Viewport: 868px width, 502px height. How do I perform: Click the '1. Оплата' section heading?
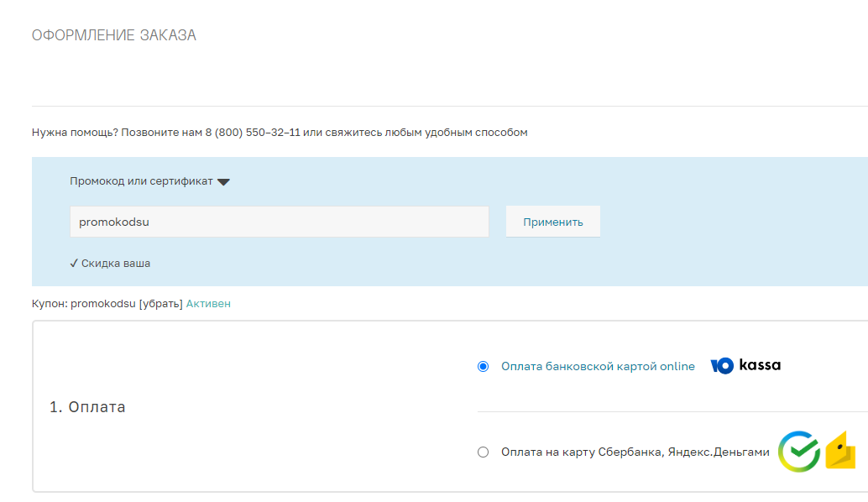tap(87, 407)
